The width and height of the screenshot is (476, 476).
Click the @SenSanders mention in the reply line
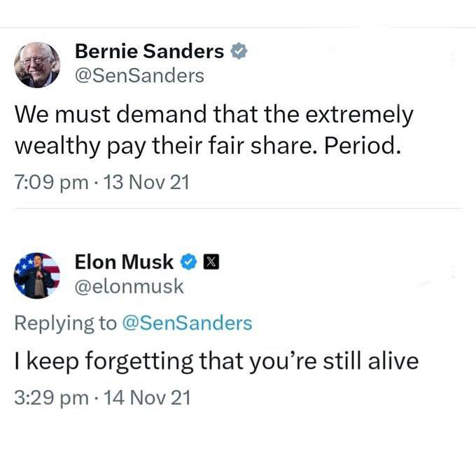187,323
